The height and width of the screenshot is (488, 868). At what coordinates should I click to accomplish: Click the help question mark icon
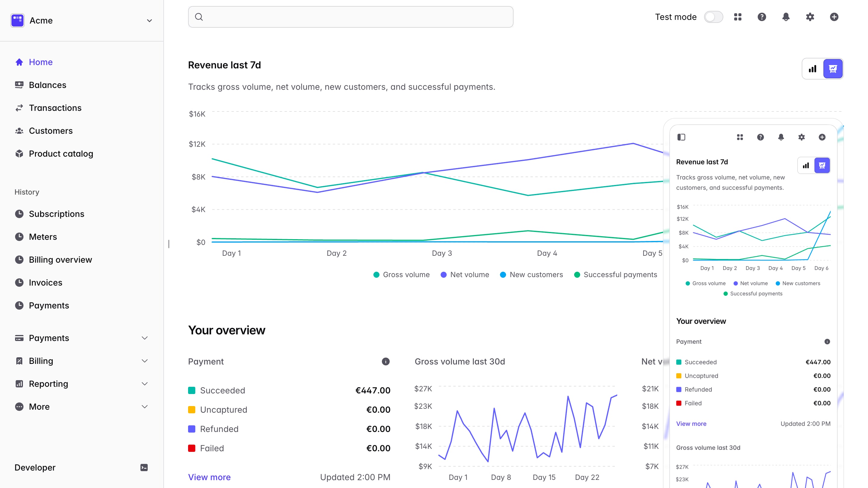coord(762,17)
